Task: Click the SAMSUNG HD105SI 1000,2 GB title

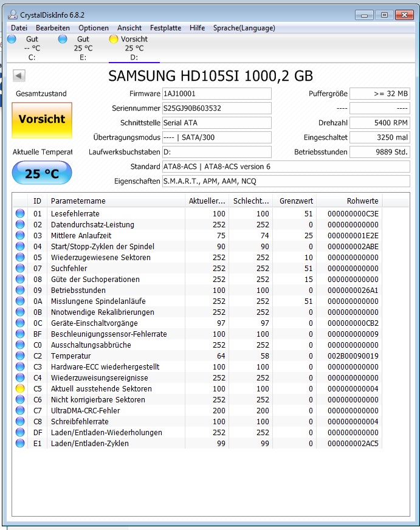Action: click(x=210, y=76)
